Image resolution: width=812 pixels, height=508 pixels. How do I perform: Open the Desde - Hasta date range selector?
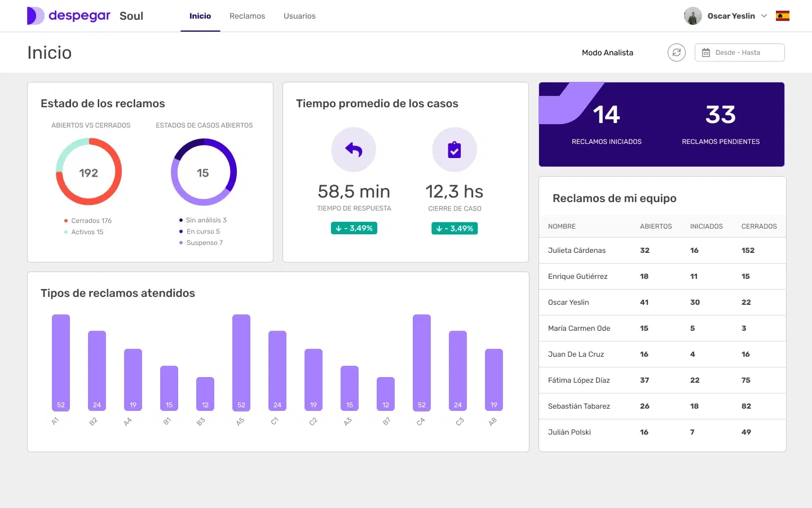pyautogui.click(x=739, y=52)
